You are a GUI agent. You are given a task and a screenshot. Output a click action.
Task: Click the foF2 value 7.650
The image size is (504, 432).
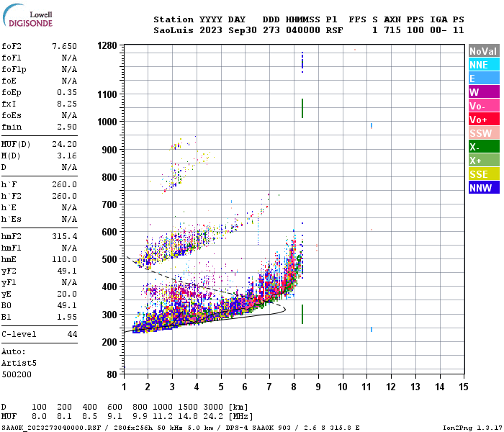pyautogui.click(x=65, y=46)
